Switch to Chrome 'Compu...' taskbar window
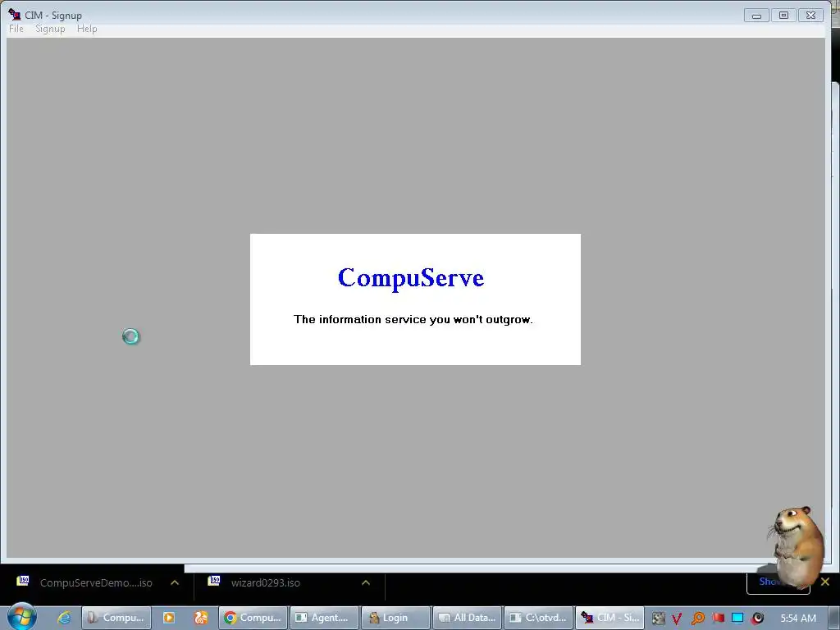Screen dimensions: 840x630 (x=253, y=618)
